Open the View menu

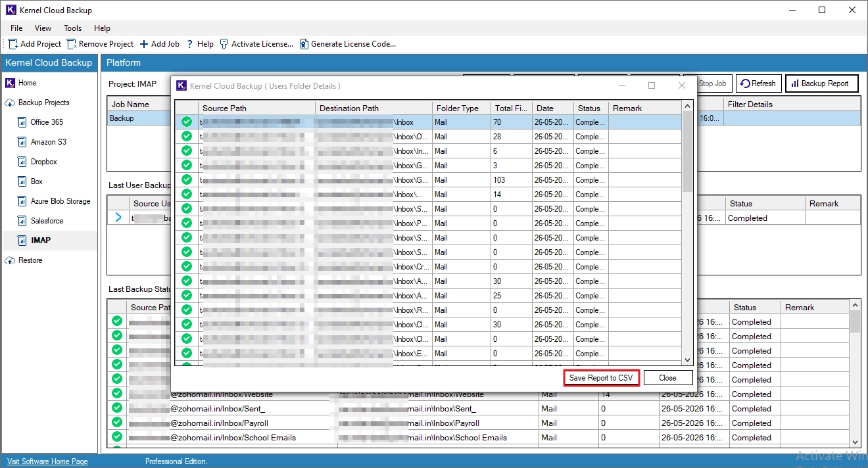(x=43, y=28)
